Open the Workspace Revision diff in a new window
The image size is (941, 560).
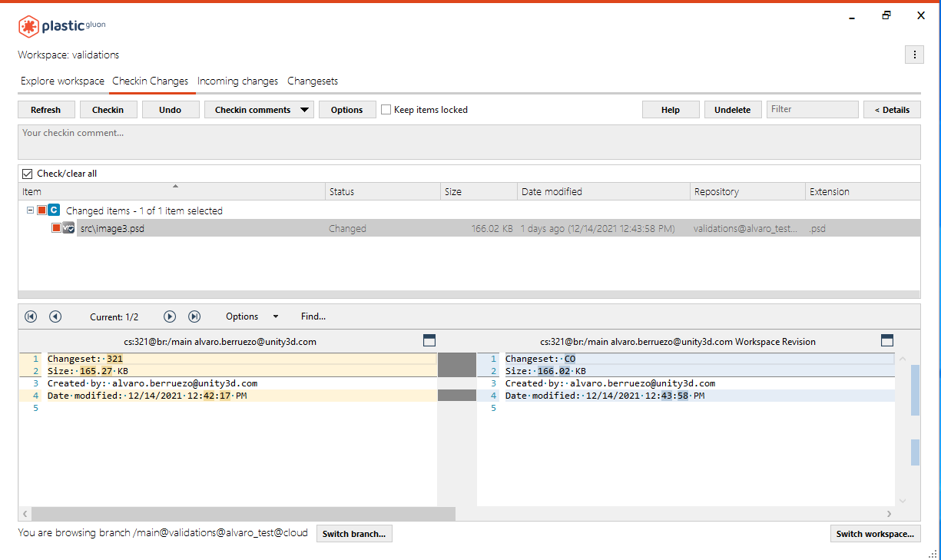tap(887, 340)
